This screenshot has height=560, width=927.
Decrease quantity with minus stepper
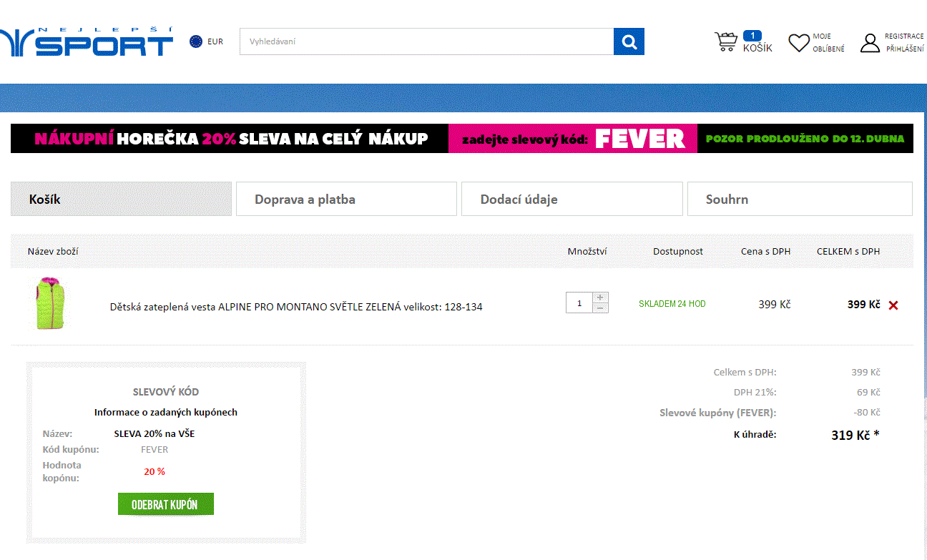tap(600, 308)
